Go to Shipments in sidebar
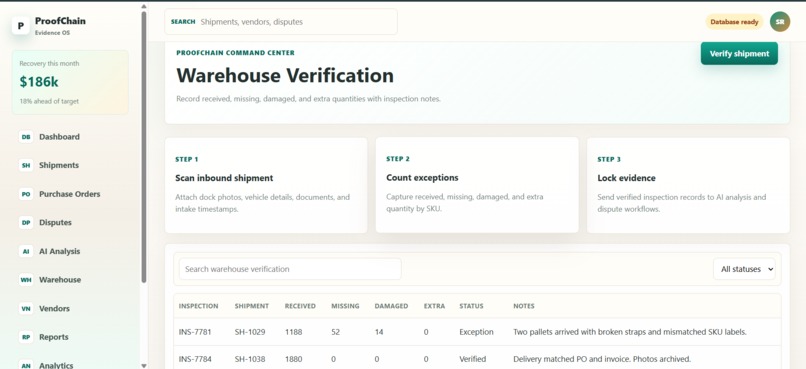Image resolution: width=806 pixels, height=369 pixels. pos(59,165)
